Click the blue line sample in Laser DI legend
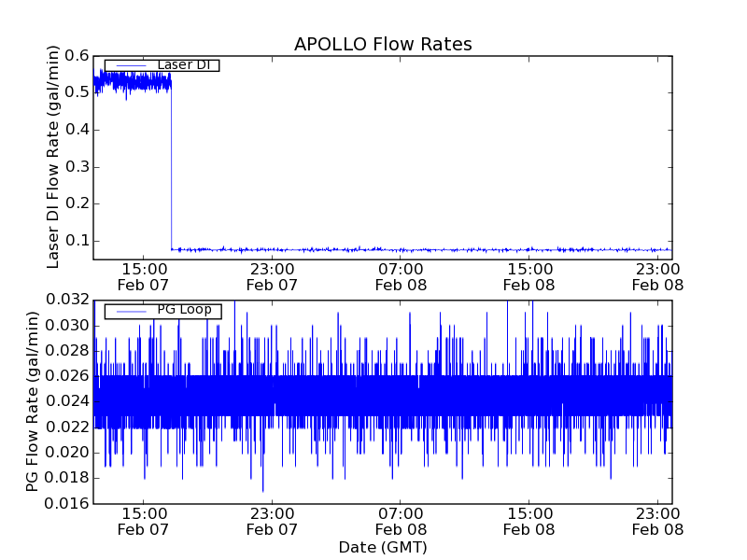Screen dimensions: 747x560 131,65
